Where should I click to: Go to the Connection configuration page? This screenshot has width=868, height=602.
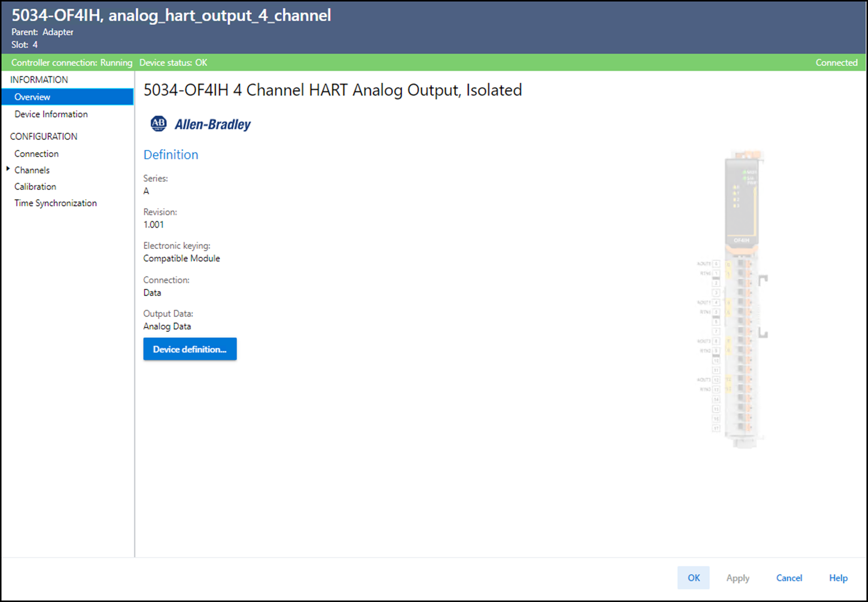tap(37, 154)
